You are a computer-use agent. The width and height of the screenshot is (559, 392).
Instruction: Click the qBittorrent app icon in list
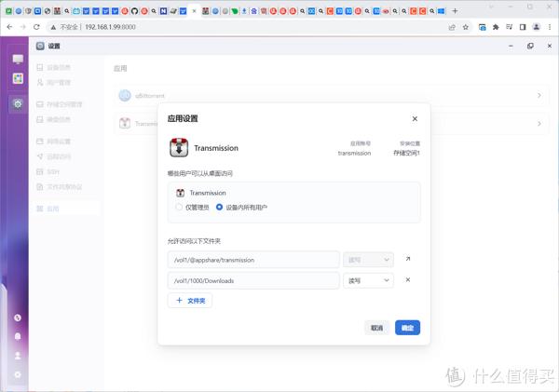coord(125,95)
